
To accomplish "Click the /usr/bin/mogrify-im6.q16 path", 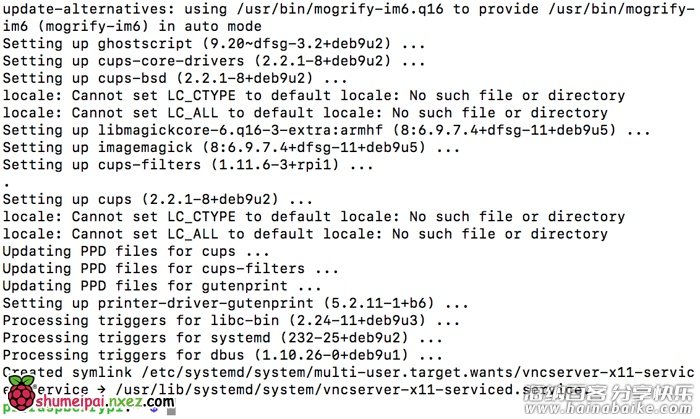I will (340, 9).
